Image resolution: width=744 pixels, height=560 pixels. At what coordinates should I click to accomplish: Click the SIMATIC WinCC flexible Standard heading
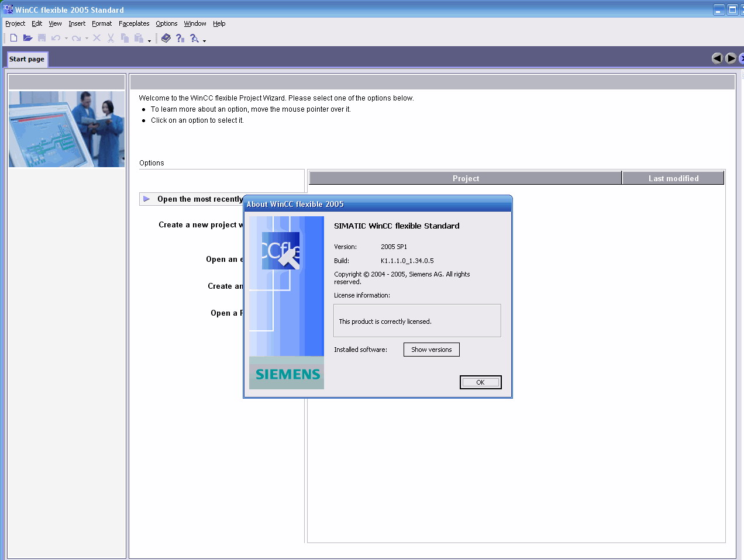click(397, 226)
